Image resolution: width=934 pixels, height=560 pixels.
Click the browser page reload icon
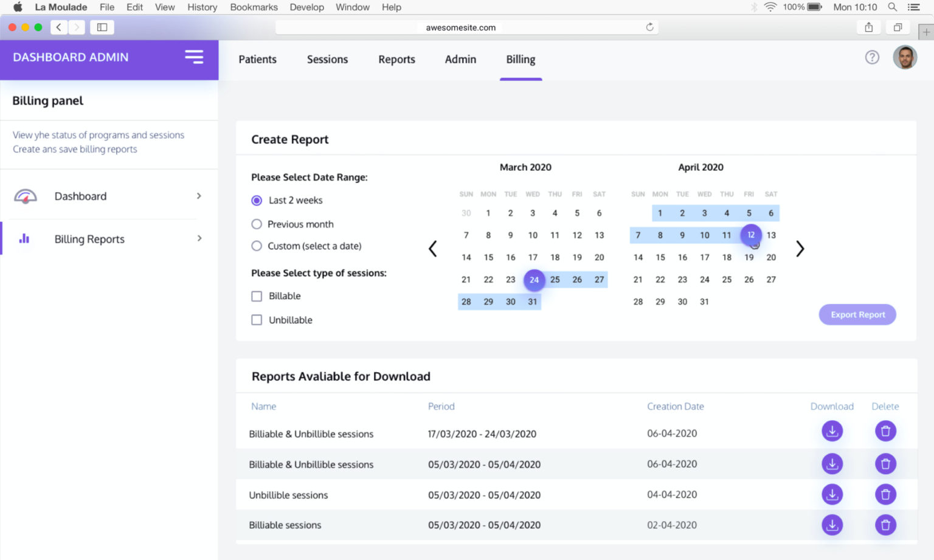(649, 27)
